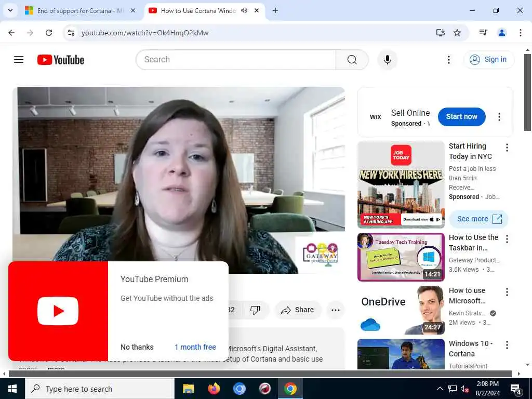Share the video
The width and height of the screenshot is (532, 399).
pos(298,310)
